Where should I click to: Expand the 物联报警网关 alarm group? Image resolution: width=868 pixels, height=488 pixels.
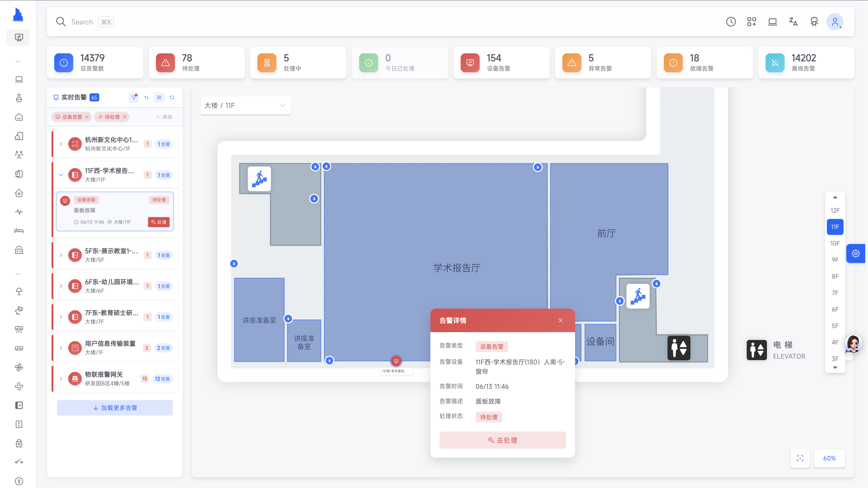tap(61, 379)
